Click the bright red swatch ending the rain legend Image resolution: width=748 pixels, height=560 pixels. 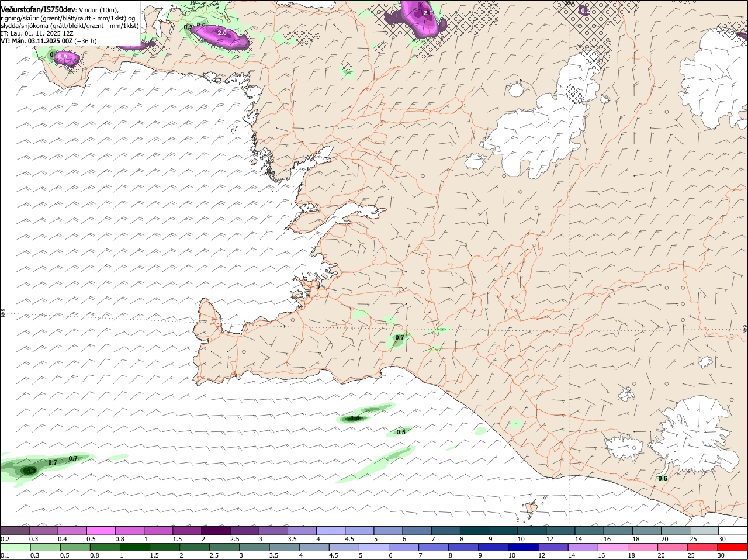pos(733,547)
